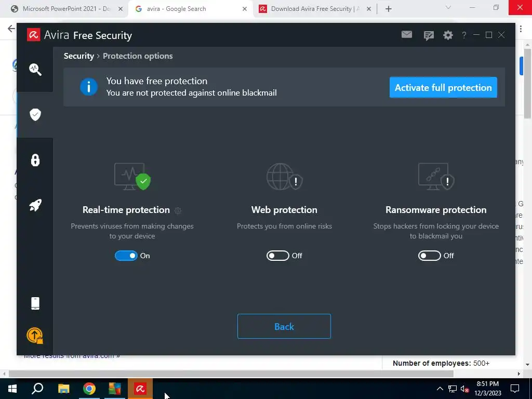Click the Avira taskbar icon
This screenshot has height=399, width=532.
(140, 389)
